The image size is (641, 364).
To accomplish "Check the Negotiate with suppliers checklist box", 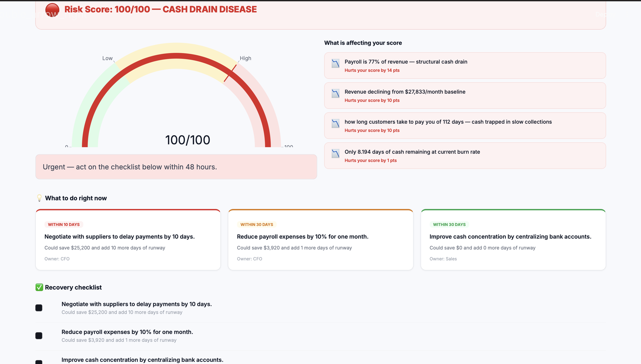I will (x=39, y=308).
